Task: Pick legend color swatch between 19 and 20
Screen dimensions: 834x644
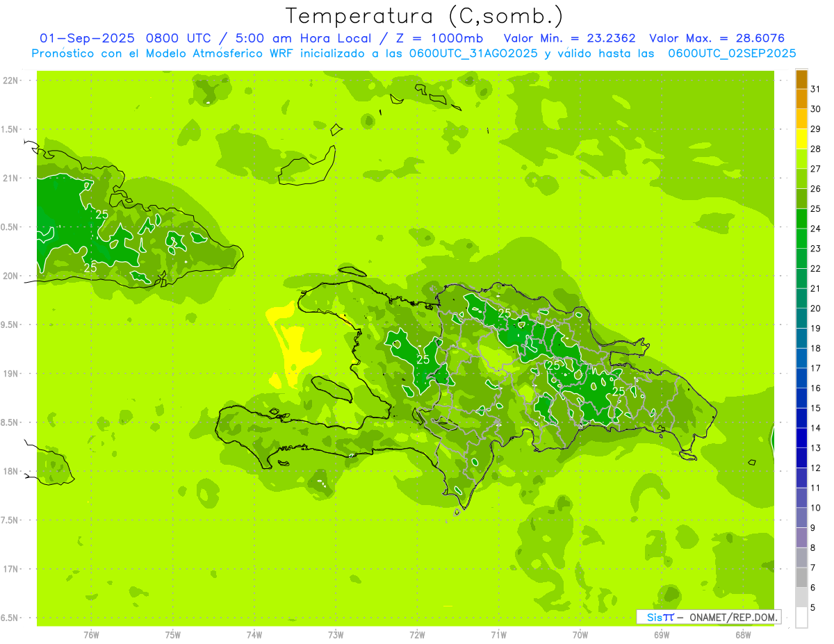Action: coord(801,319)
